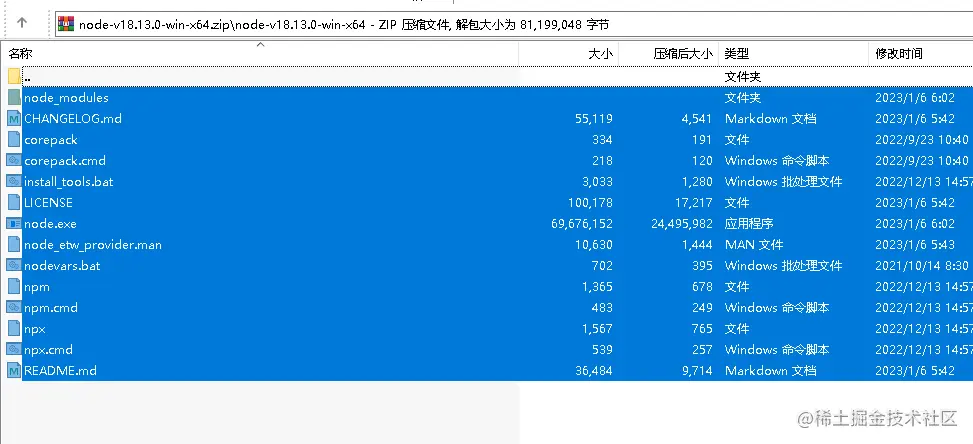Select the corepack.cmd file name
The height and width of the screenshot is (444, 973).
[65, 161]
